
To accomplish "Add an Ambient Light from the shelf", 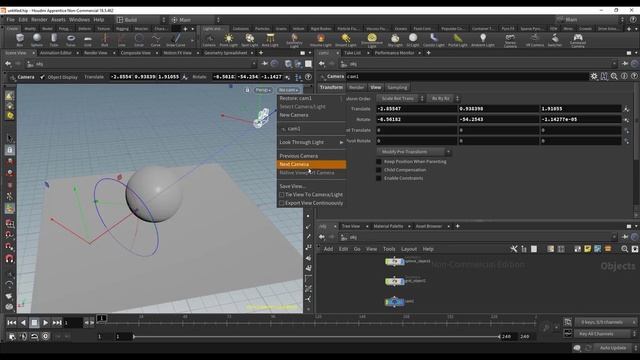I will coord(483,40).
